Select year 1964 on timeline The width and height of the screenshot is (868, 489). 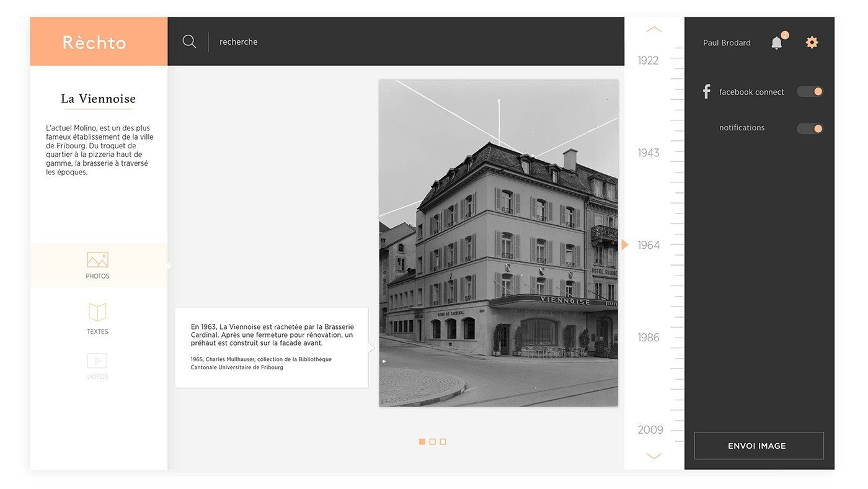[x=649, y=245]
